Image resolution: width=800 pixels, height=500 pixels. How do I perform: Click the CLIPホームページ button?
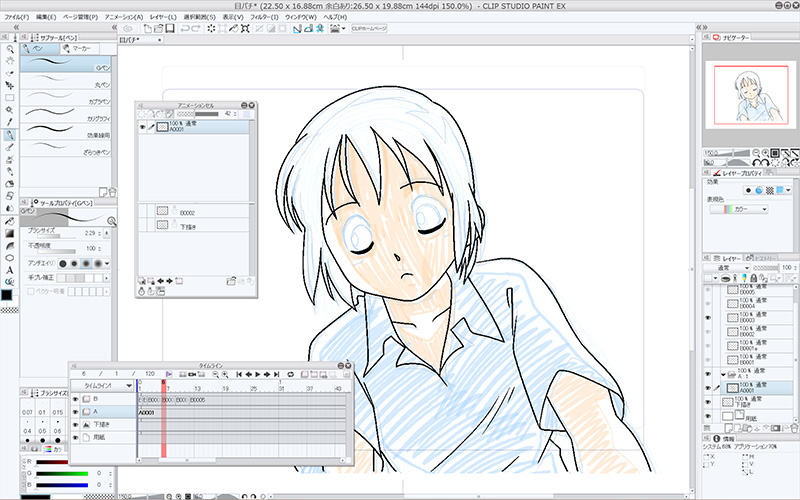[369, 29]
